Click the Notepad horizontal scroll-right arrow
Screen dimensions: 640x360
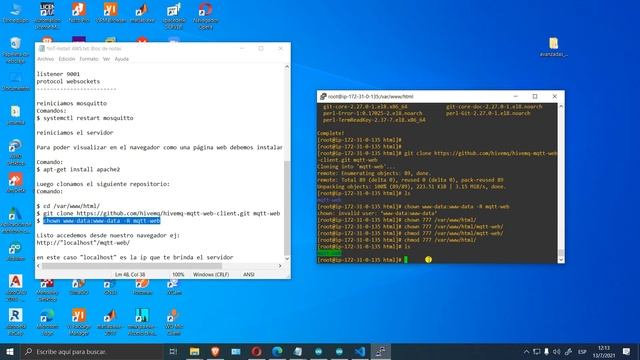[x=280, y=266]
